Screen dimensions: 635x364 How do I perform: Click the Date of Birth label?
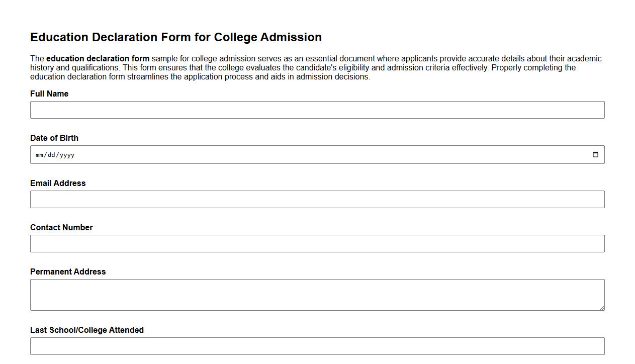[x=54, y=138]
